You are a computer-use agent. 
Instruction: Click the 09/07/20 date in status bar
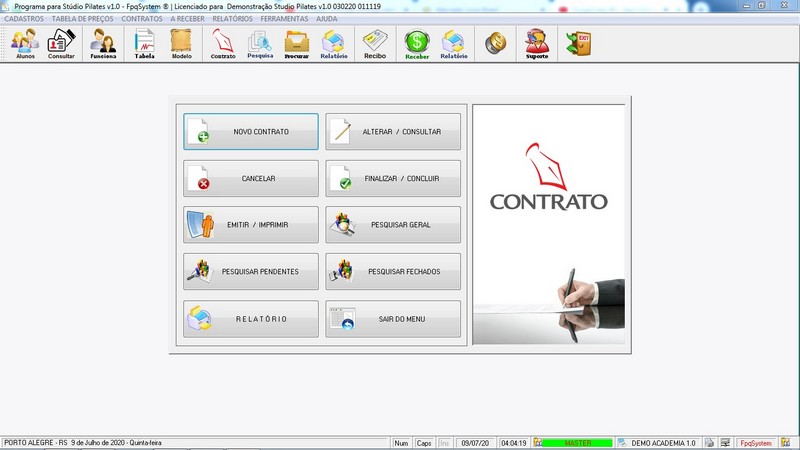(x=475, y=443)
